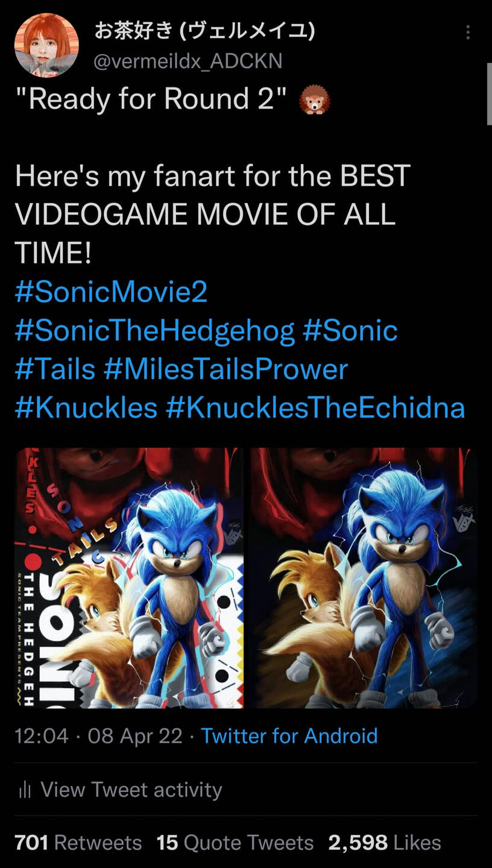Viewport: 492px width, 868px height.
Task: Show the 701 Retweets list
Action: point(78,843)
